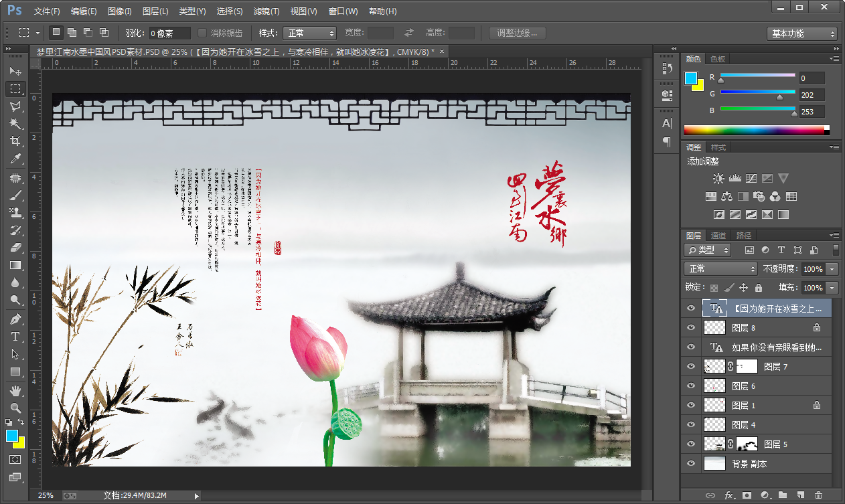
Task: Select the Hand tool
Action: point(15,390)
